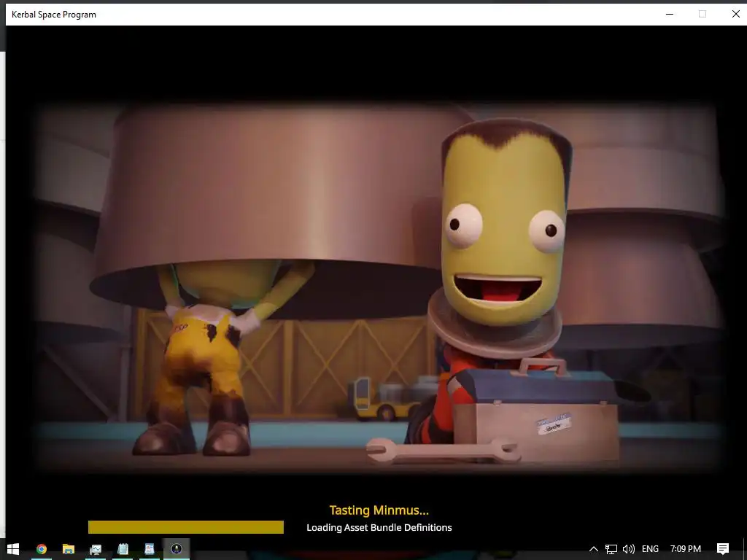Close the Kerbal Space Program window
Screen dimensions: 747x560
coord(735,15)
